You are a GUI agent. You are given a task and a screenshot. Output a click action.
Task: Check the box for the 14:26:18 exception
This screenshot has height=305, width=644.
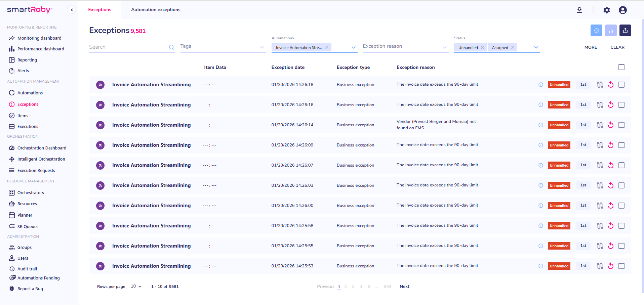pos(621,85)
